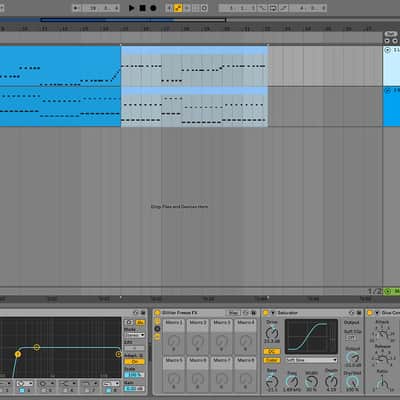
Task: Click the Saturator Base knob
Action: coord(272,381)
